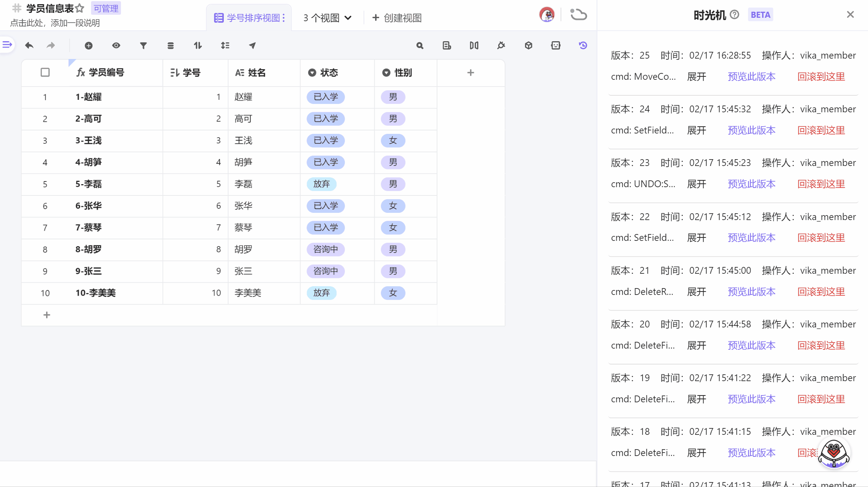Expand details of version 20
868x487 pixels.
click(x=696, y=346)
